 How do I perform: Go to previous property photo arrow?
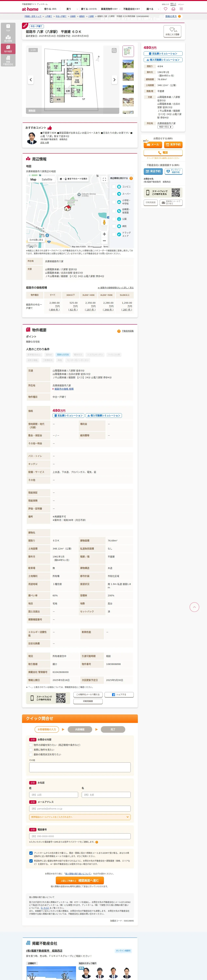click(x=31, y=80)
